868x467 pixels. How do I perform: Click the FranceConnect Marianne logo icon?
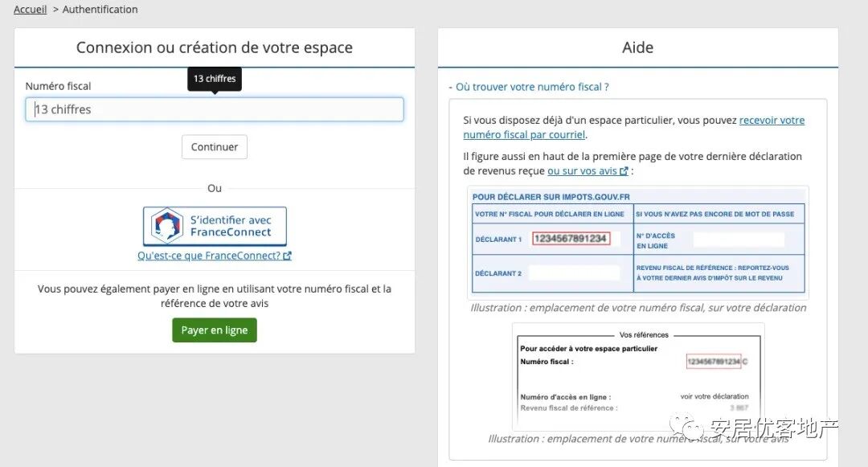click(167, 226)
